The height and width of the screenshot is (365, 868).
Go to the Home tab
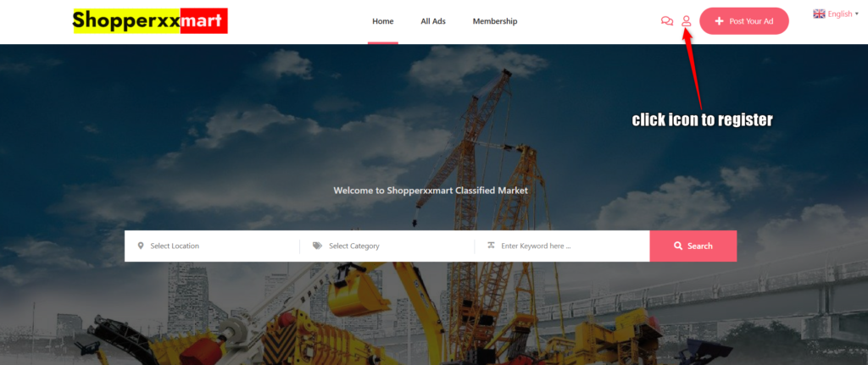click(x=382, y=21)
